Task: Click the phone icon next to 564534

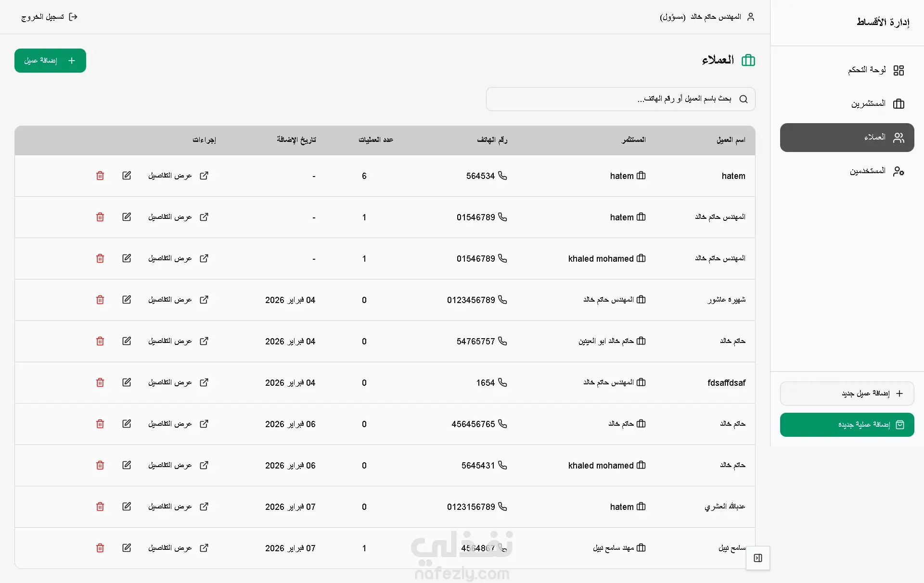Action: (x=502, y=176)
